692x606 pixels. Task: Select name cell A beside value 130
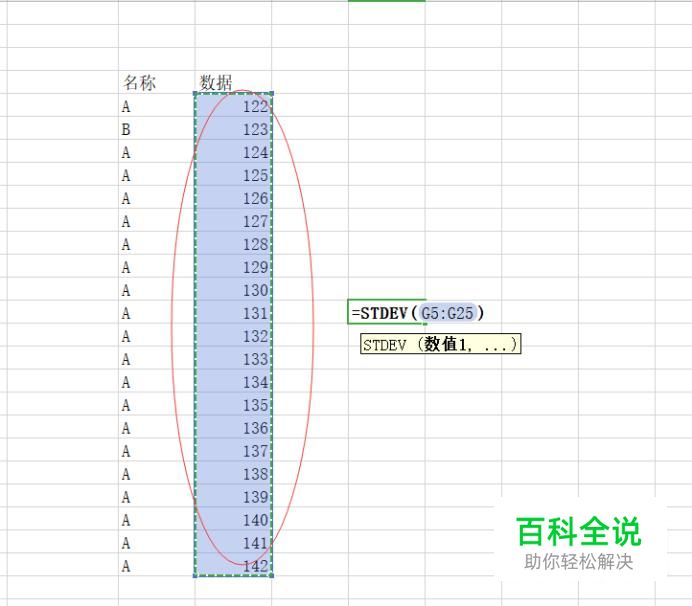pos(157,290)
